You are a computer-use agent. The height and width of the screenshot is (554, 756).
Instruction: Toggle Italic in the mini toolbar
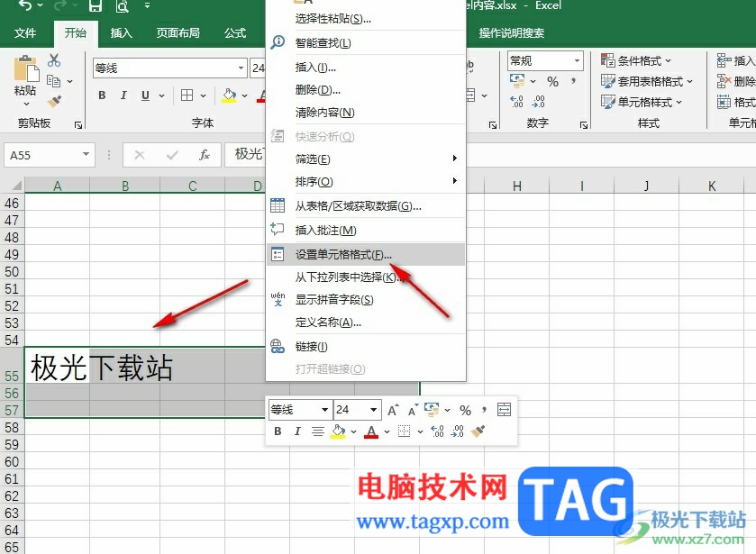297,431
